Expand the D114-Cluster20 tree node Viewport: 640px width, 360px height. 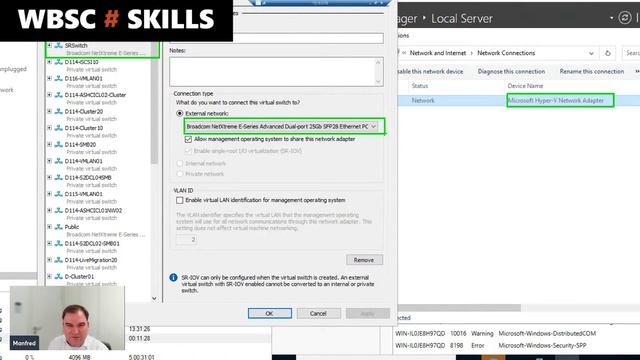point(49,111)
